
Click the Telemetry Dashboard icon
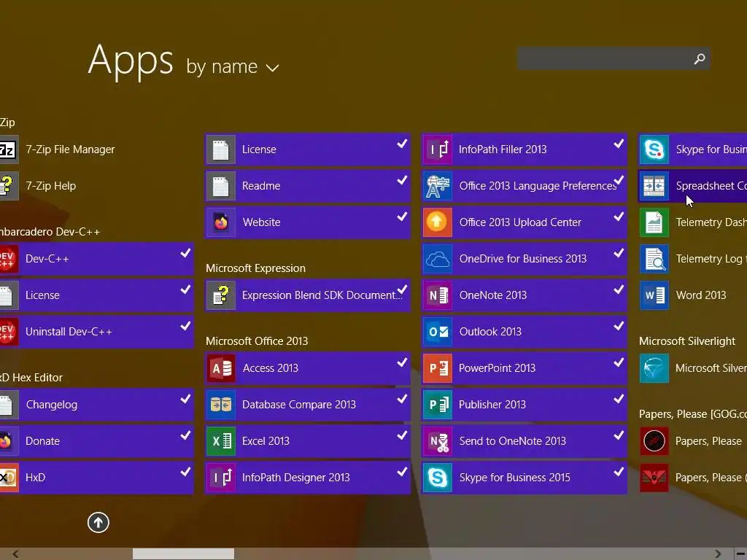point(654,222)
